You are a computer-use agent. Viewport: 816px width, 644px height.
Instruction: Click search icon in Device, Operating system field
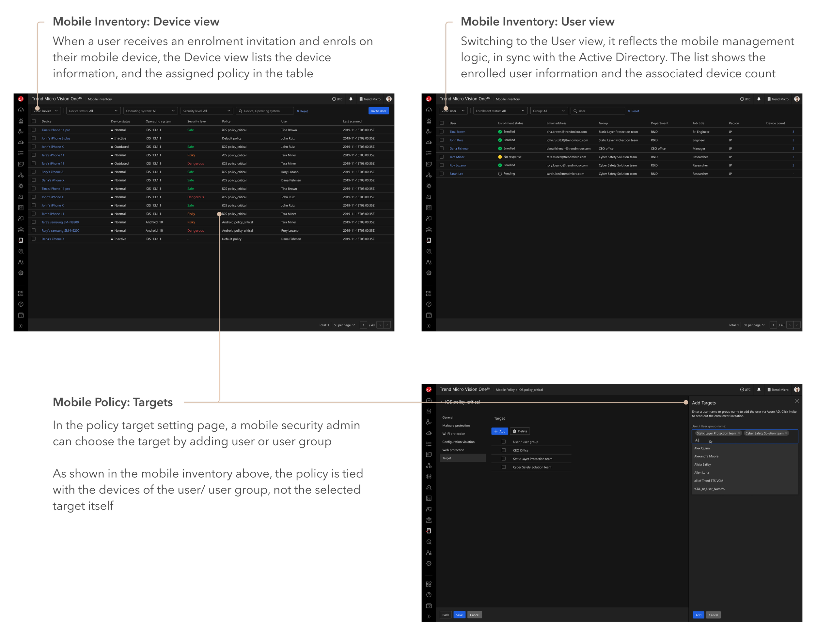(240, 111)
